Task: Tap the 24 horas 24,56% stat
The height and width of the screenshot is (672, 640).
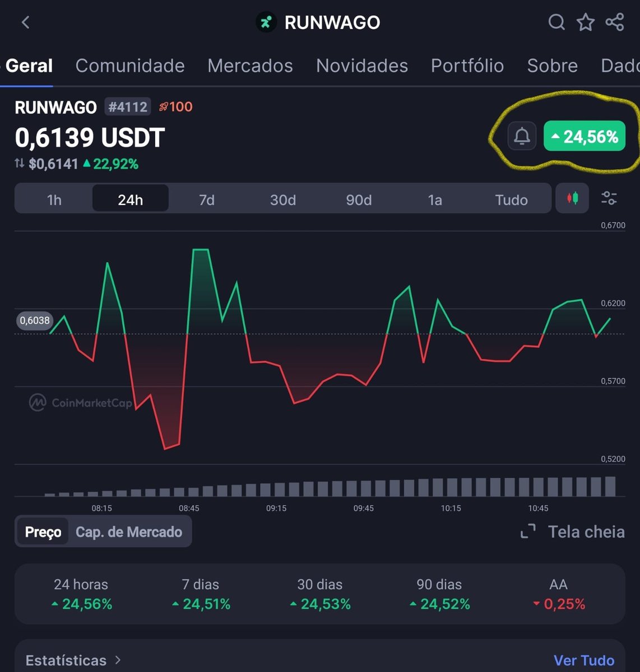Action: pyautogui.click(x=81, y=594)
